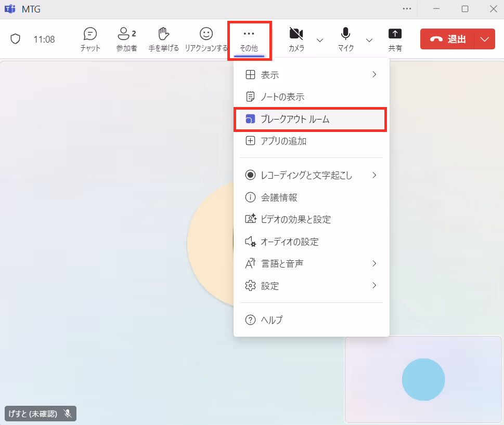504x425 pixels.
Task: Expand camera options chevron next to カメラ
Action: (320, 40)
